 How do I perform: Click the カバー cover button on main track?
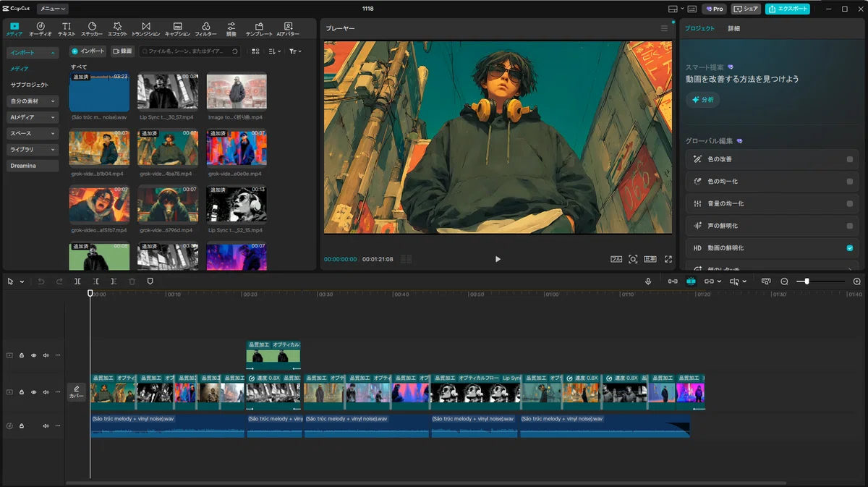(x=77, y=392)
